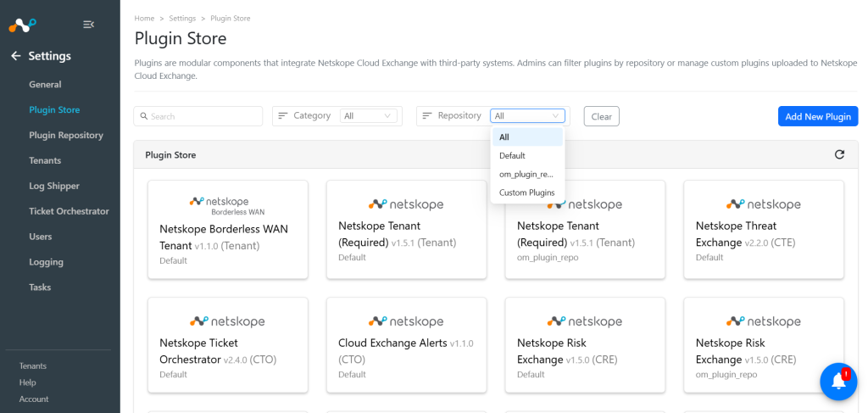Open Tenants under Settings
Viewport: 868px width, 413px height.
pyautogui.click(x=45, y=160)
